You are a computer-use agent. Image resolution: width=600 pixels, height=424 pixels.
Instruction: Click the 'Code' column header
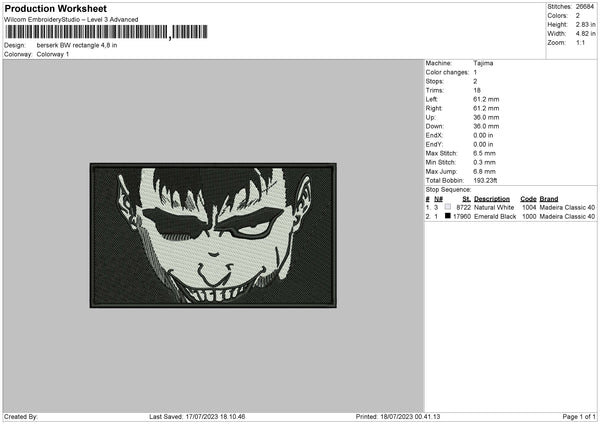tap(528, 199)
